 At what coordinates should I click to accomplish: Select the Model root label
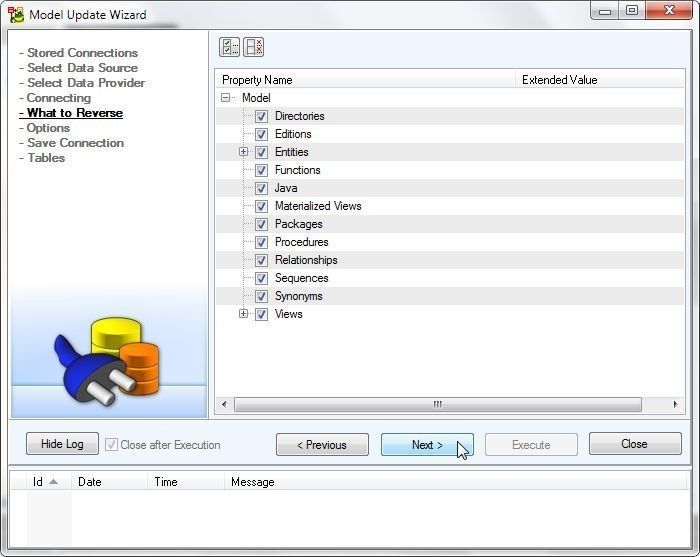pyautogui.click(x=256, y=98)
